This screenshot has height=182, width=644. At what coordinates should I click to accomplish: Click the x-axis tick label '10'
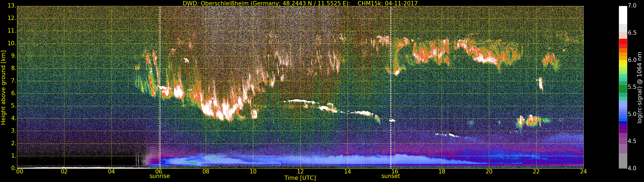253,172
